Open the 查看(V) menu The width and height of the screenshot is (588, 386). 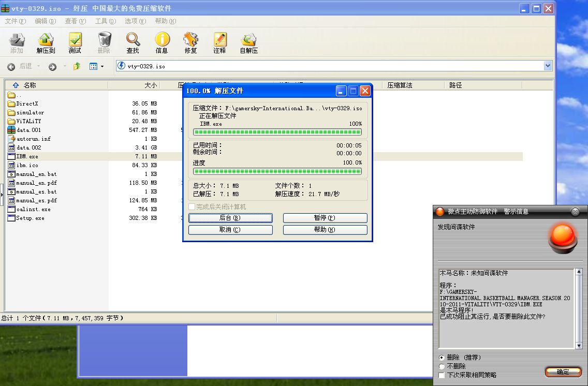(x=76, y=21)
